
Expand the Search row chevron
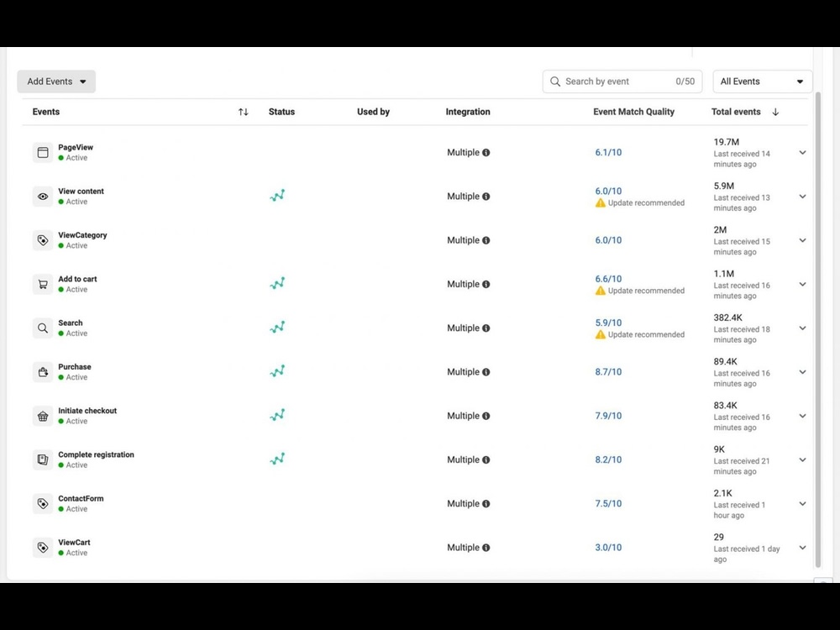click(x=802, y=328)
